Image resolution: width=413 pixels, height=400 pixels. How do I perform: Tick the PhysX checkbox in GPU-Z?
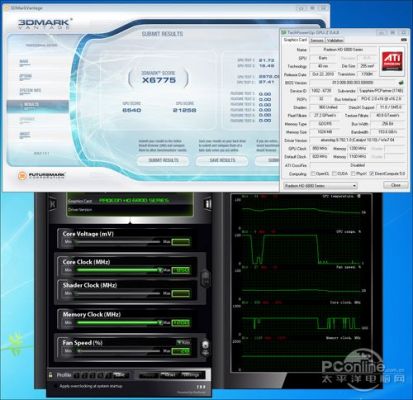tap(353, 174)
